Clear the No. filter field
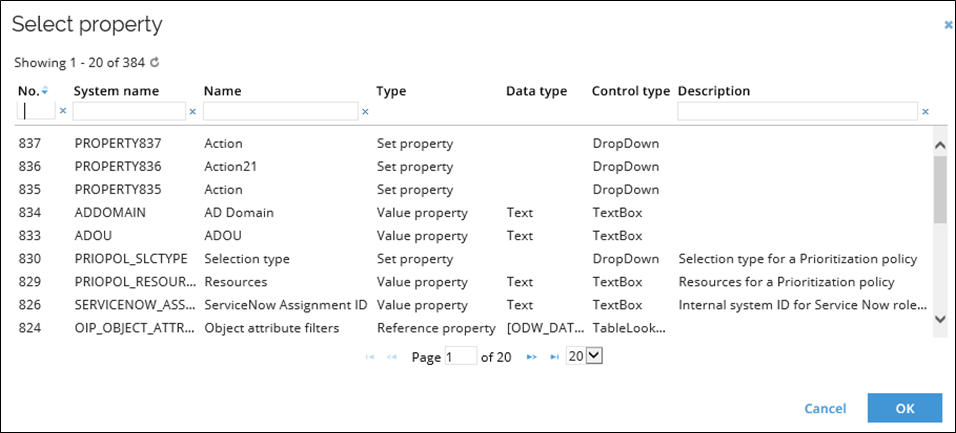This screenshot has height=433, width=956. [62, 112]
